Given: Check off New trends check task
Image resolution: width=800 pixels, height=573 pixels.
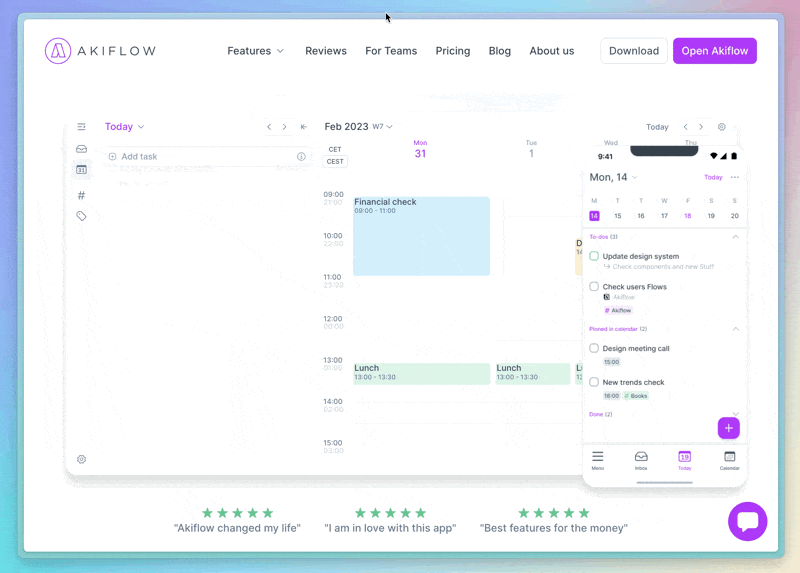Looking at the screenshot, I should point(594,382).
